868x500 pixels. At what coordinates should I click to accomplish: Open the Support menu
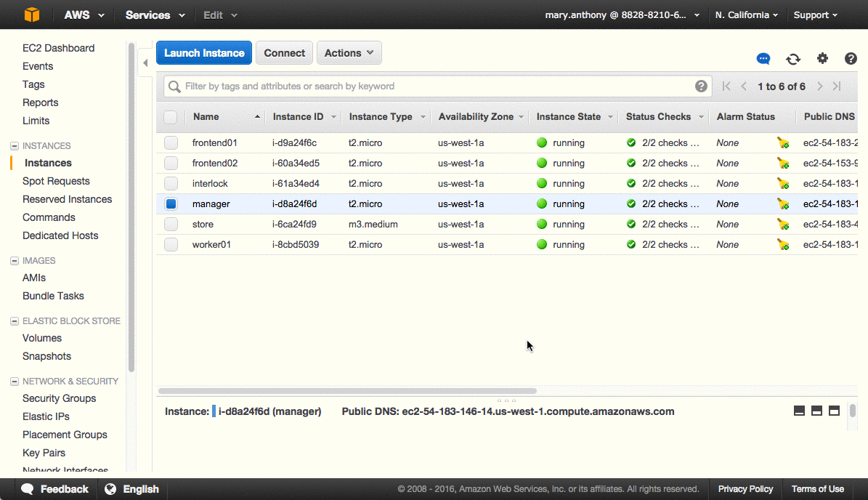coord(815,15)
